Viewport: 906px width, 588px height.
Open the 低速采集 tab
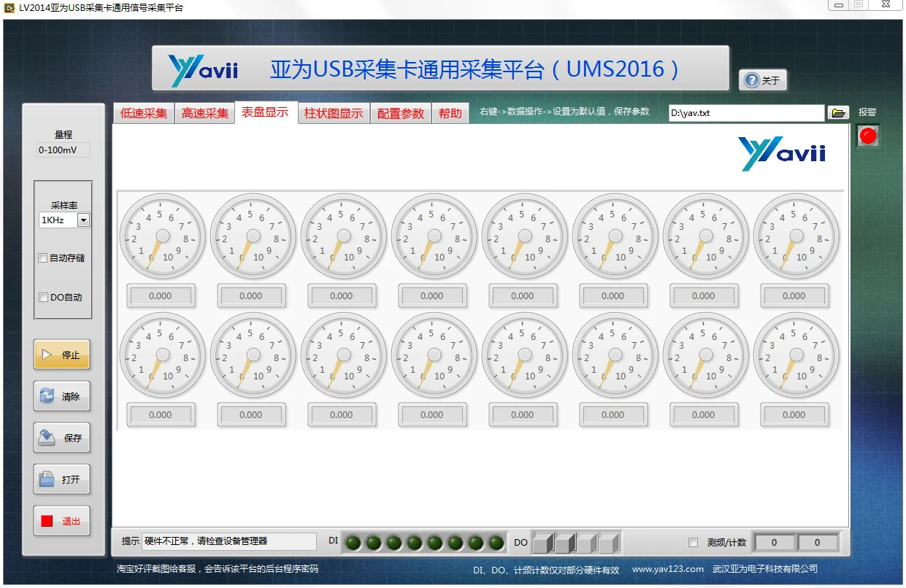point(144,114)
